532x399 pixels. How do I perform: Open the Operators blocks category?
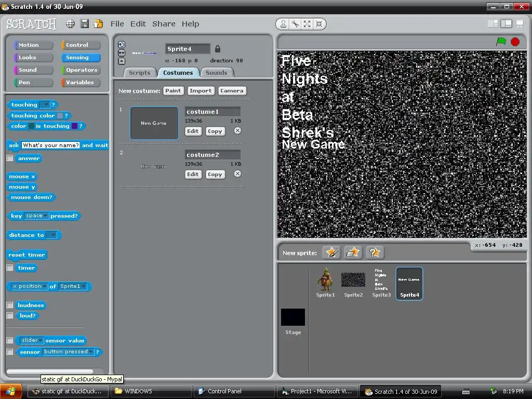point(81,70)
